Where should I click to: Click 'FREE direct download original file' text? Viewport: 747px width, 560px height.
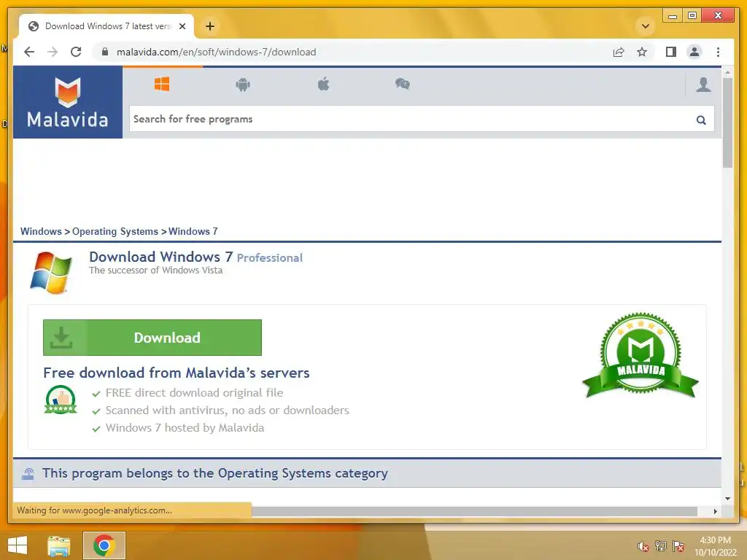tap(194, 393)
